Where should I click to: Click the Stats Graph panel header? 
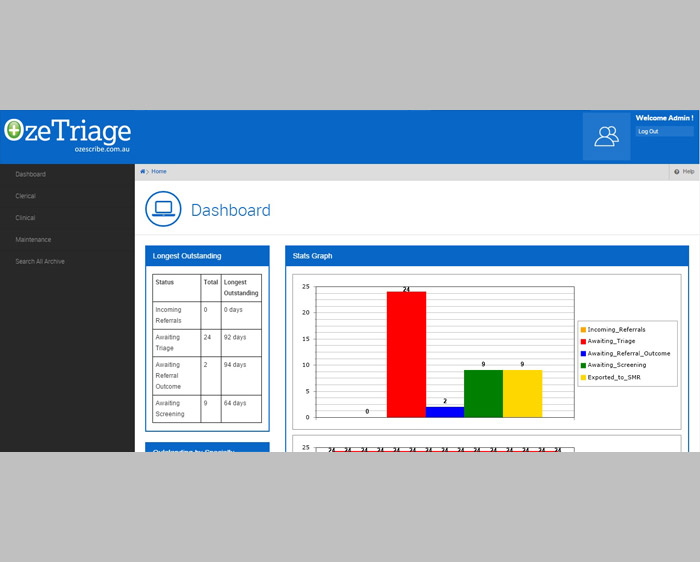[x=487, y=256]
